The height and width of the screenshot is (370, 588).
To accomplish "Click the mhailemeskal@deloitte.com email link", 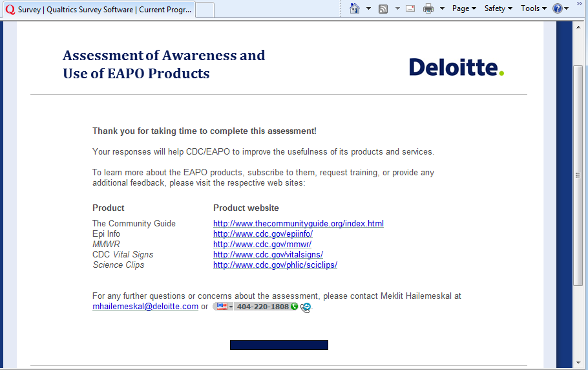I will point(145,307).
